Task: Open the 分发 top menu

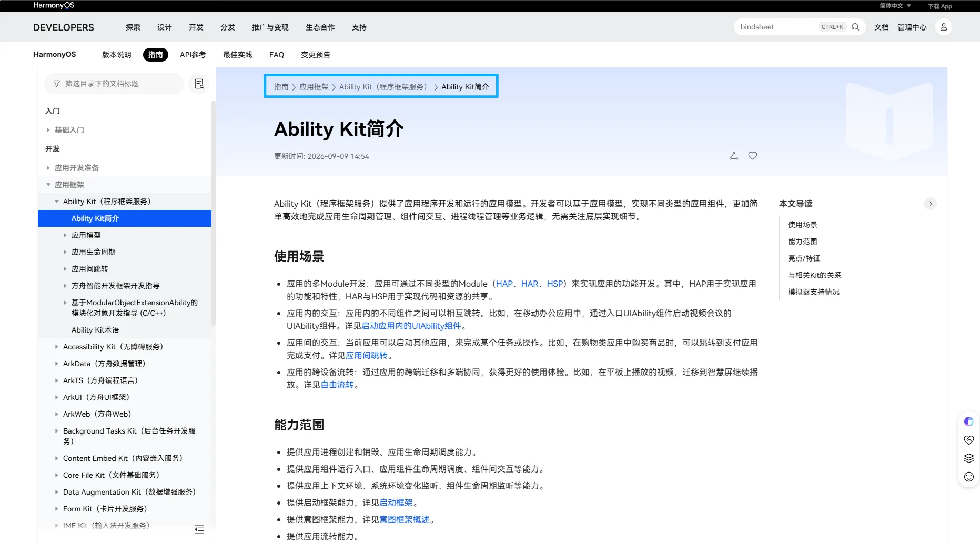Action: (x=228, y=27)
